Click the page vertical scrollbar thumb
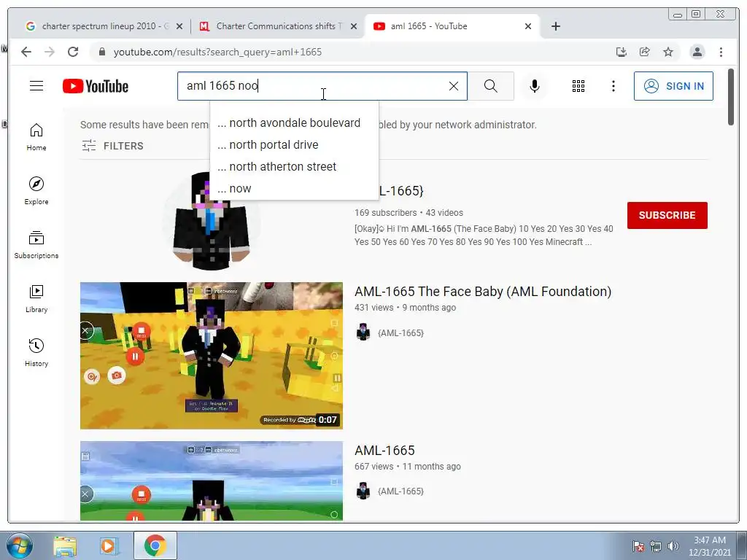747x560 pixels. (731, 97)
